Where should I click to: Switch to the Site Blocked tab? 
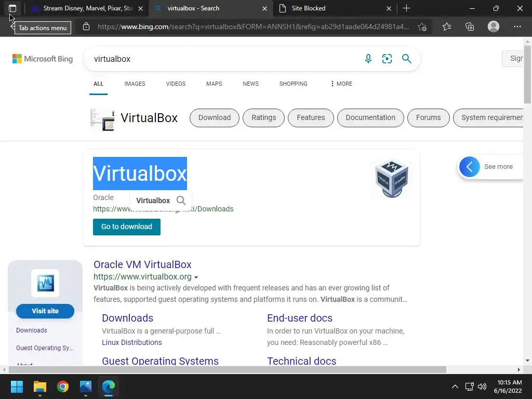[334, 8]
